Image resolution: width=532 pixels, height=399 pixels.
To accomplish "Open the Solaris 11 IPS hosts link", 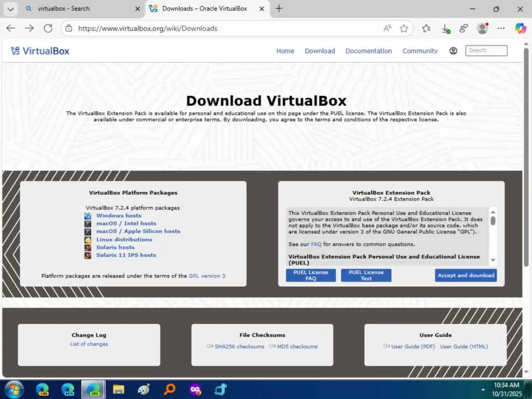I will pyautogui.click(x=126, y=255).
